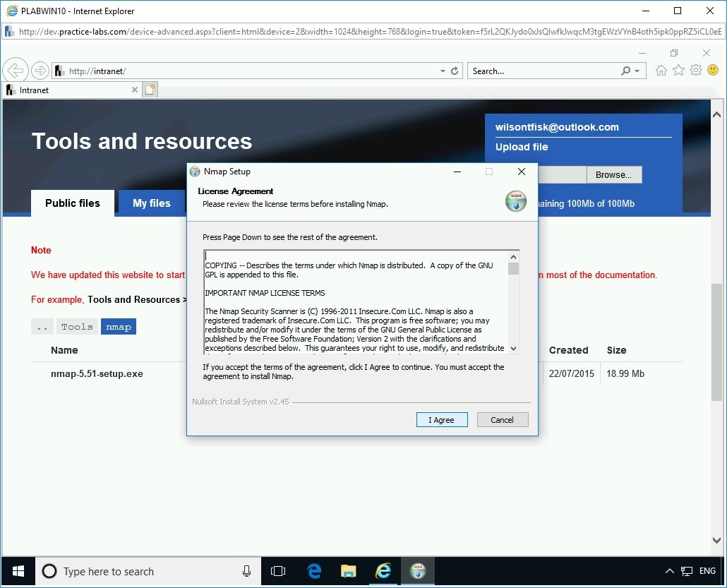The height and width of the screenshot is (588, 727).
Task: Activate the microphone in the taskbar search
Action: pos(246,571)
